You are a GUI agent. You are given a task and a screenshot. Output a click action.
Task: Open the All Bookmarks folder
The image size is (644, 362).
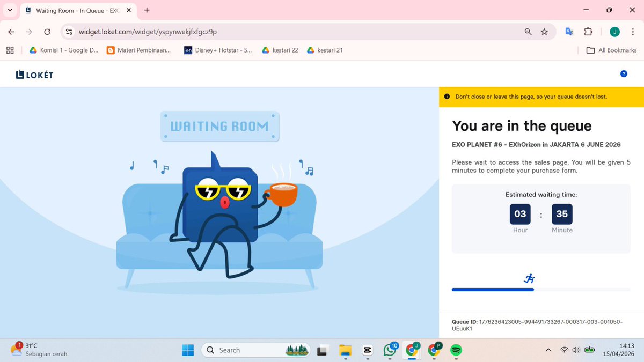(x=611, y=50)
